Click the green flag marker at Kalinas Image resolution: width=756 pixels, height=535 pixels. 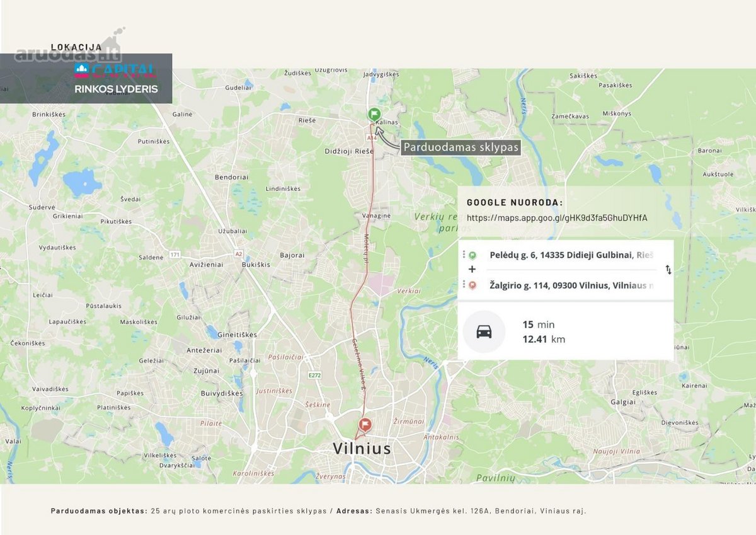click(374, 114)
